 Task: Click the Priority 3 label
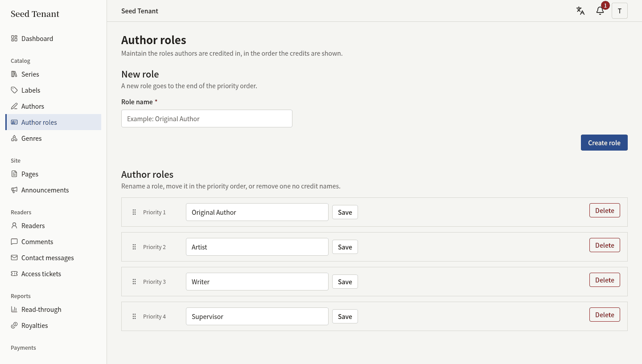154,282
